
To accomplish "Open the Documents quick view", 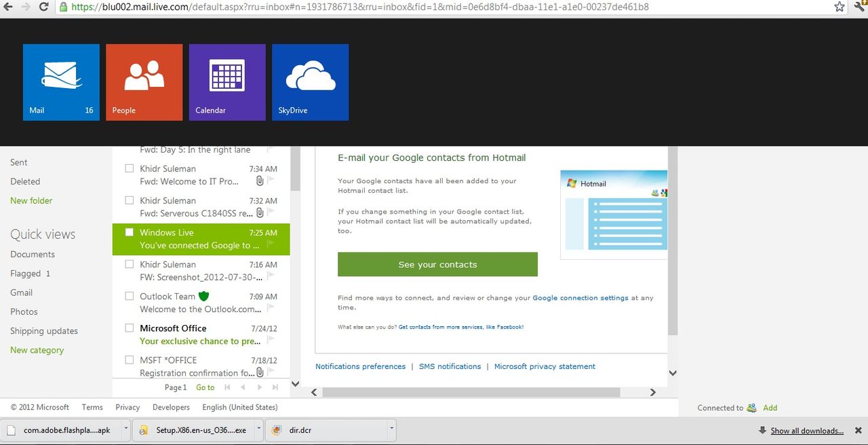I will pos(33,254).
